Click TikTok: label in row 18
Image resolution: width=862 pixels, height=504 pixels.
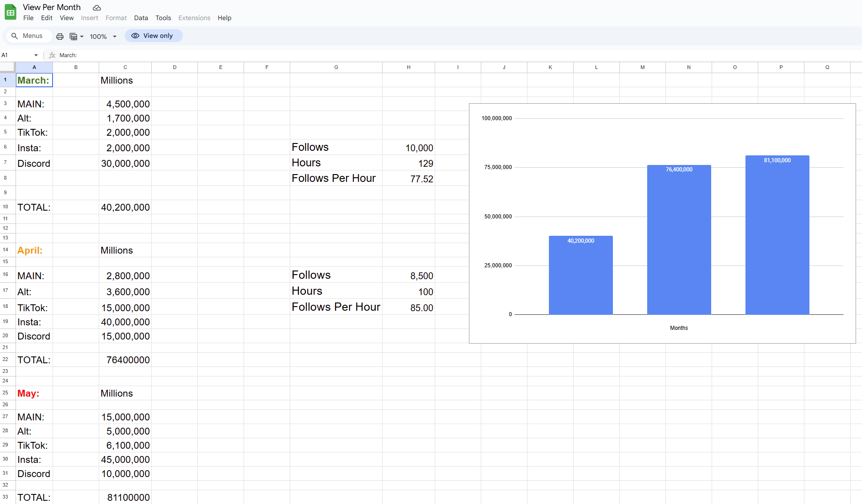point(34,308)
